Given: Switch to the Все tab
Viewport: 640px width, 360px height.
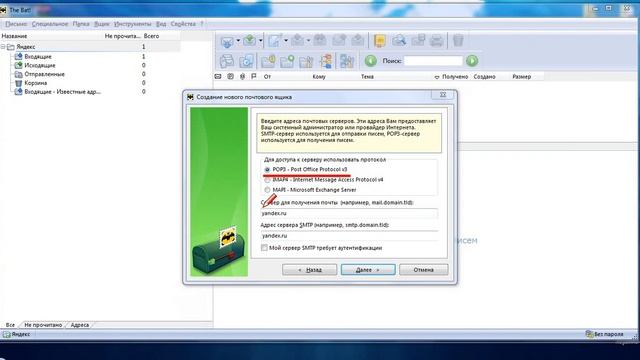Looking at the screenshot, I should [10, 325].
